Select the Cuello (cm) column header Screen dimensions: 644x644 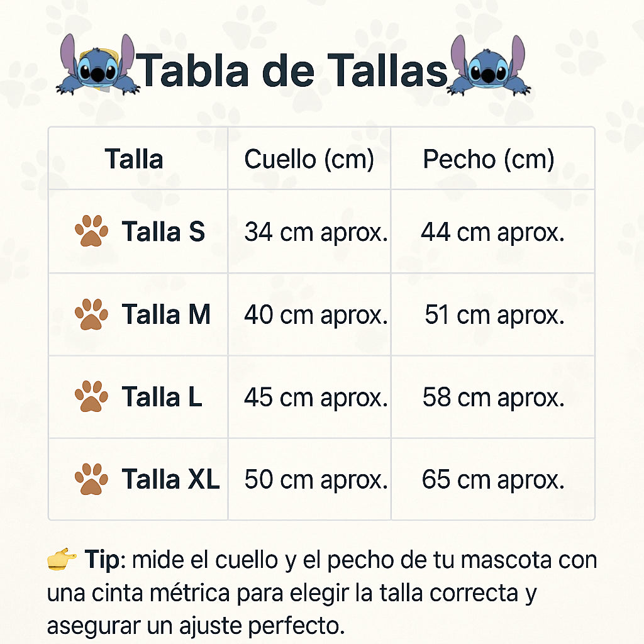click(309, 159)
